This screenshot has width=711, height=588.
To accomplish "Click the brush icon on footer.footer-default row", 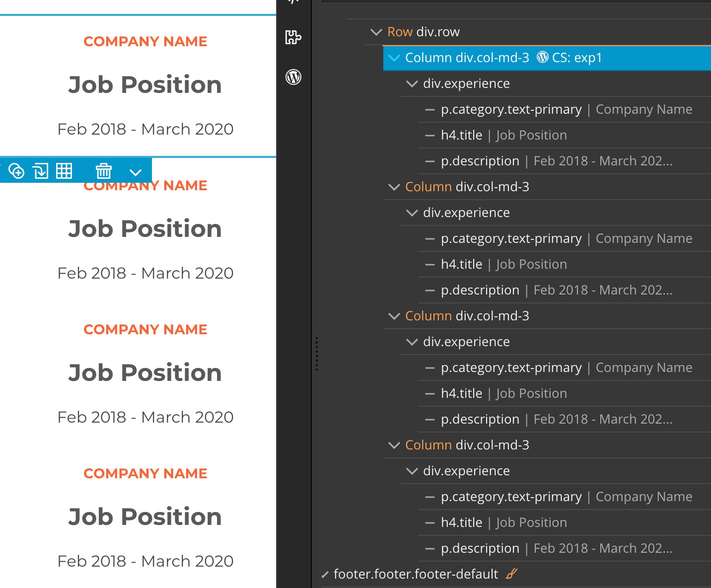I will 511,574.
